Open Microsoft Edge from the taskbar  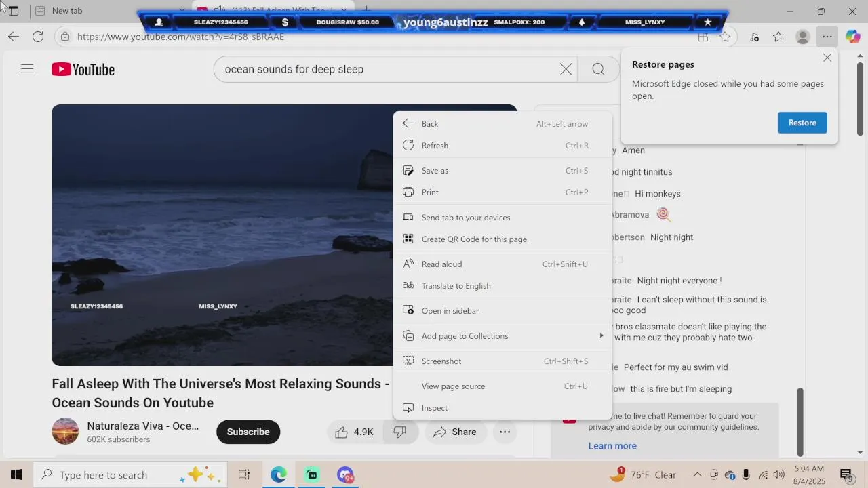click(278, 474)
